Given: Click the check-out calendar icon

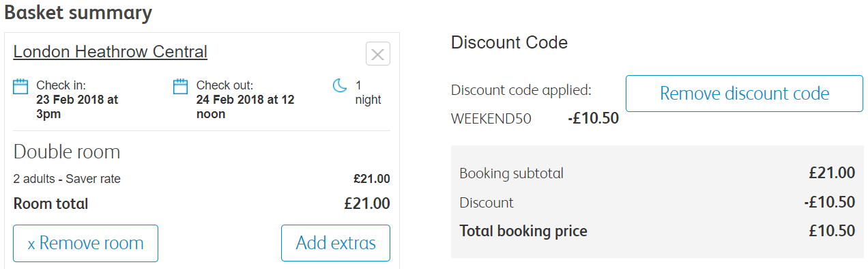Looking at the screenshot, I should coord(180,86).
